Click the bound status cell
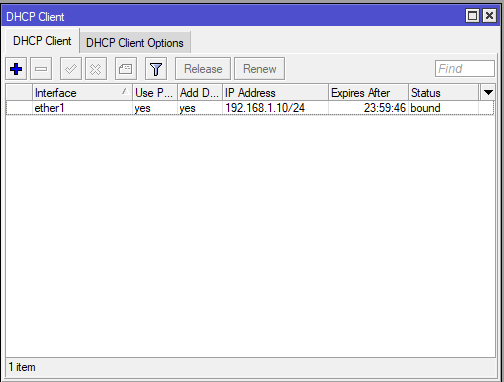 click(x=443, y=108)
